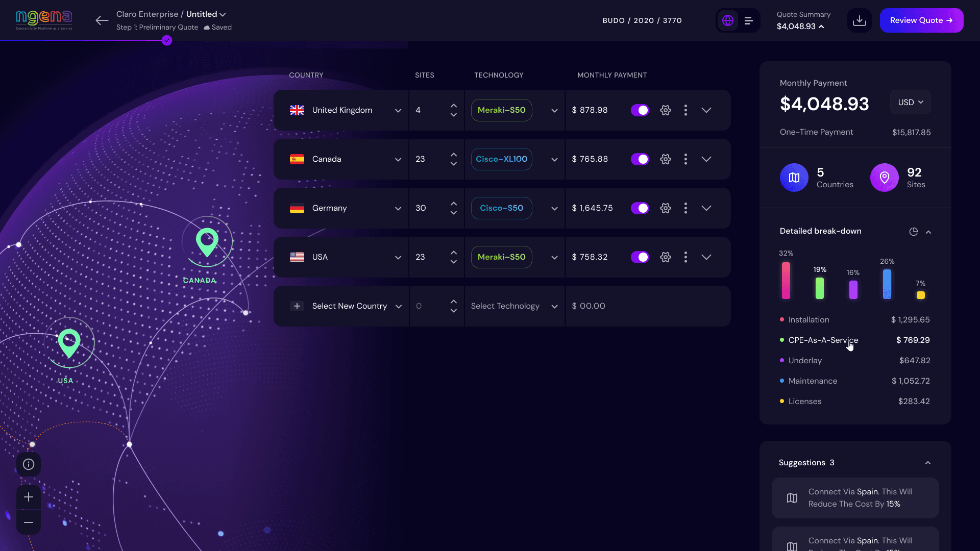This screenshot has height=551, width=980.
Task: Click the Countries map icon
Action: (794, 178)
